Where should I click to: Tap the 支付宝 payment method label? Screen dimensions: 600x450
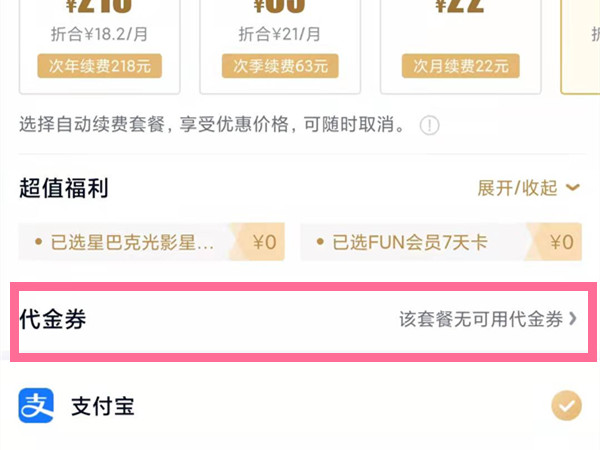(x=102, y=407)
